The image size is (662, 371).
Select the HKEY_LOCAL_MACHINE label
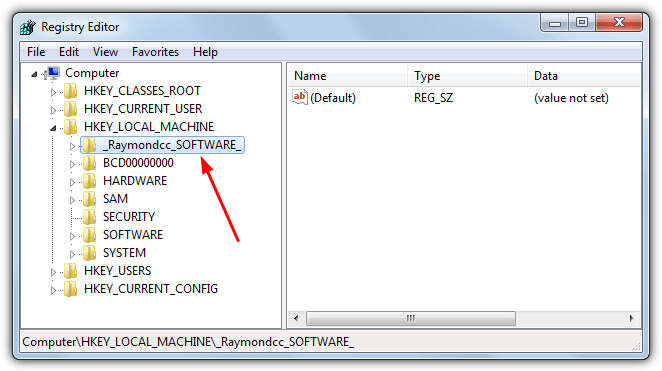pyautogui.click(x=149, y=127)
